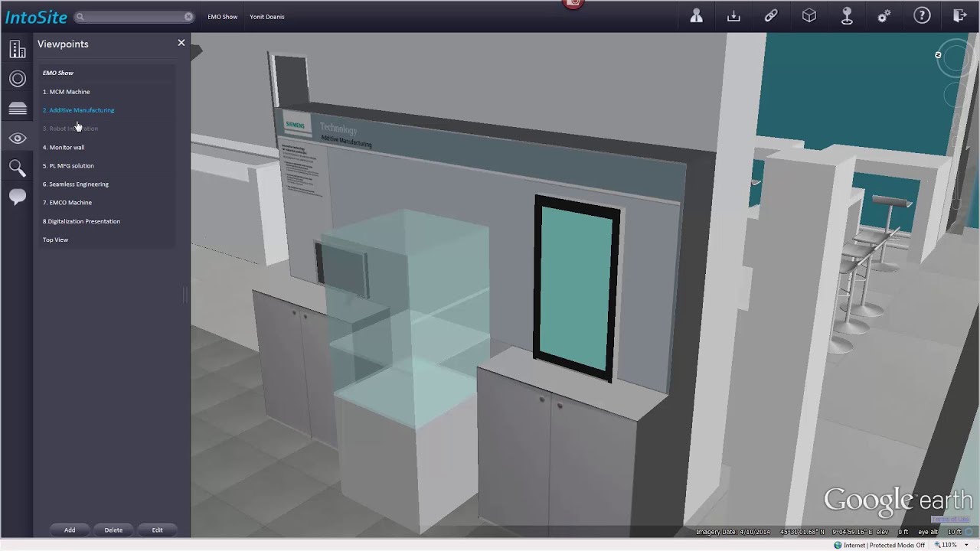Click the Add viewpoint button

tap(70, 530)
